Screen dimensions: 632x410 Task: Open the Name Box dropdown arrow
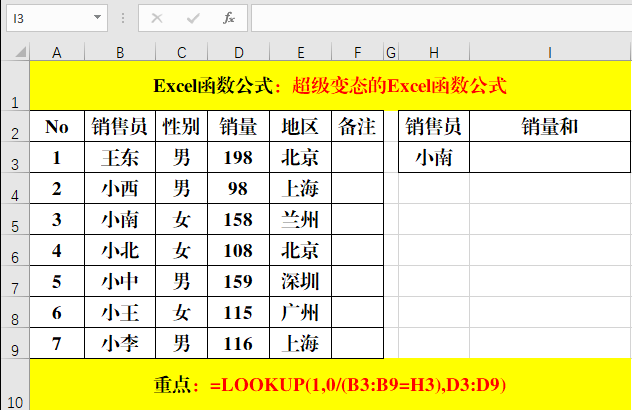(x=97, y=17)
